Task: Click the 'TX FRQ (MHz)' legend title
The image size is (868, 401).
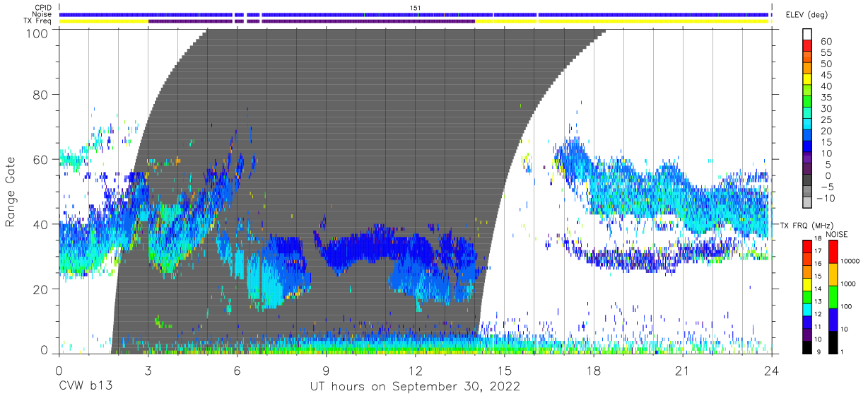Action: click(x=807, y=226)
